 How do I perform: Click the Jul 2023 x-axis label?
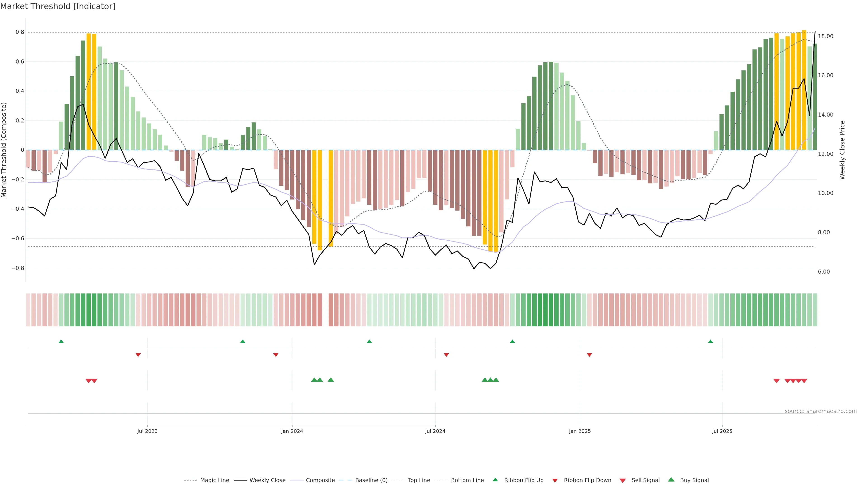pos(147,431)
